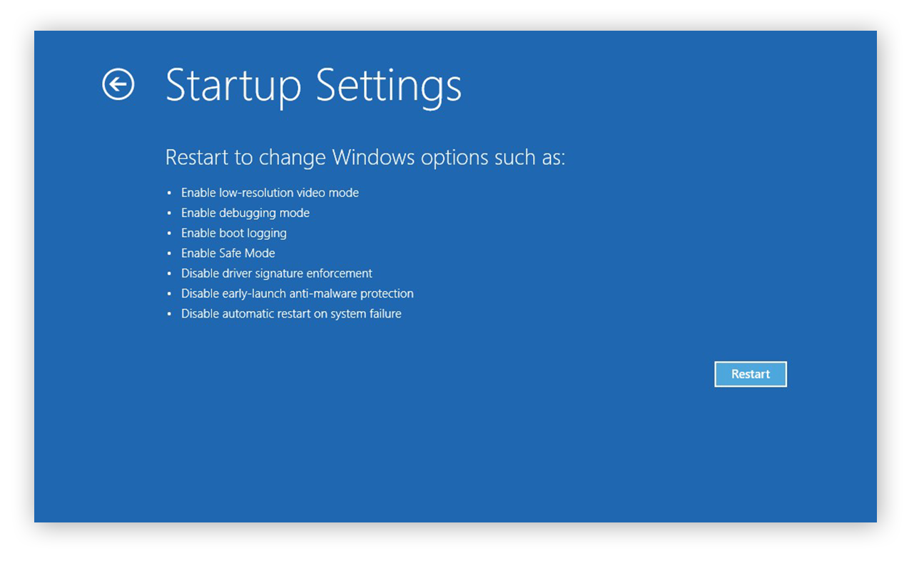Click 'Enable debugging mode' list item
Screen dimensions: 924x566
coord(245,213)
